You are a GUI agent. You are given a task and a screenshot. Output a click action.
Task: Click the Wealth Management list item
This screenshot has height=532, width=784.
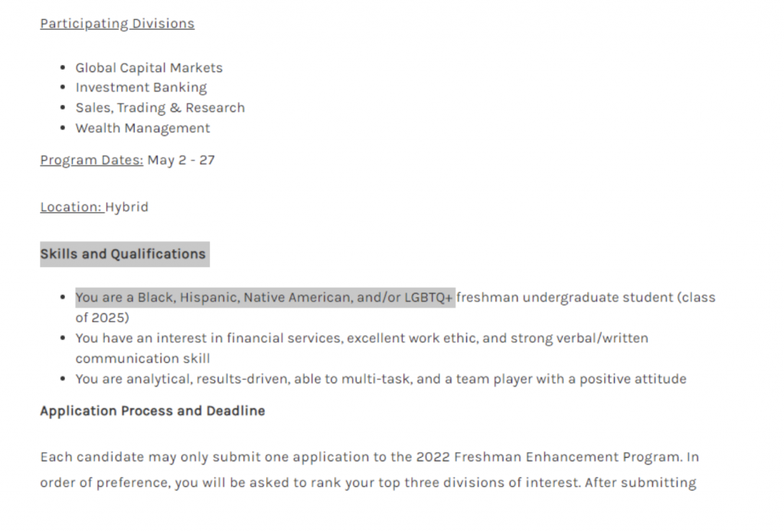(142, 128)
